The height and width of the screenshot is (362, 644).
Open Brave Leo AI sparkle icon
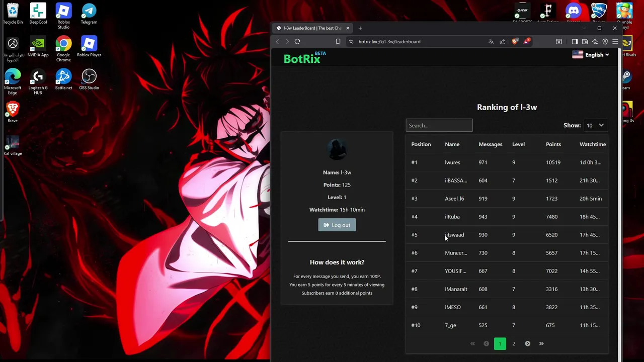pyautogui.click(x=595, y=42)
